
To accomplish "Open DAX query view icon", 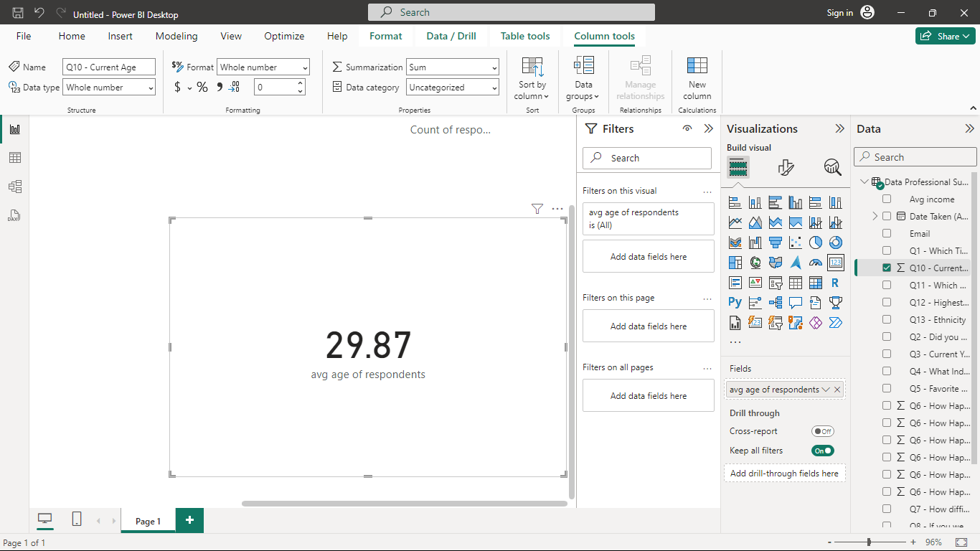I will (x=14, y=215).
